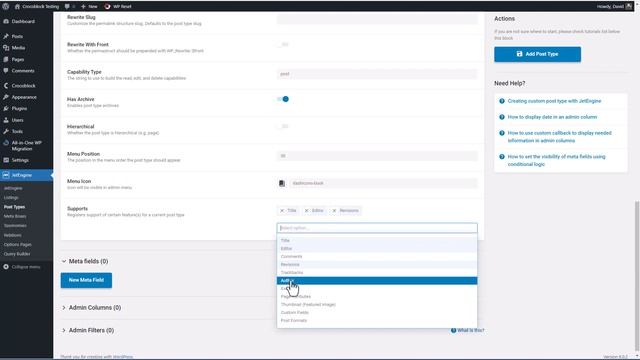Click the Plugins plug icon
Image resolution: width=640 pixels, height=360 pixels.
pos(6,109)
